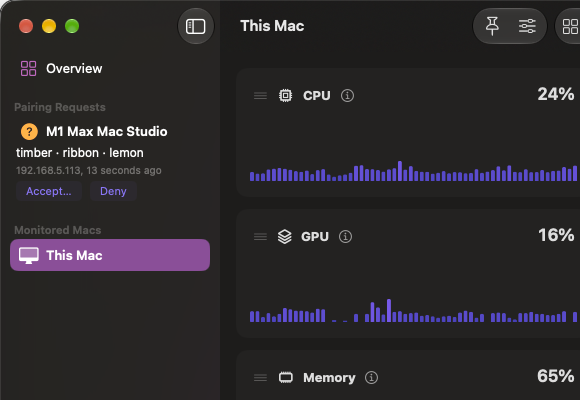The height and width of the screenshot is (400, 580).
Task: Click the GPU card label
Action: coord(315,237)
